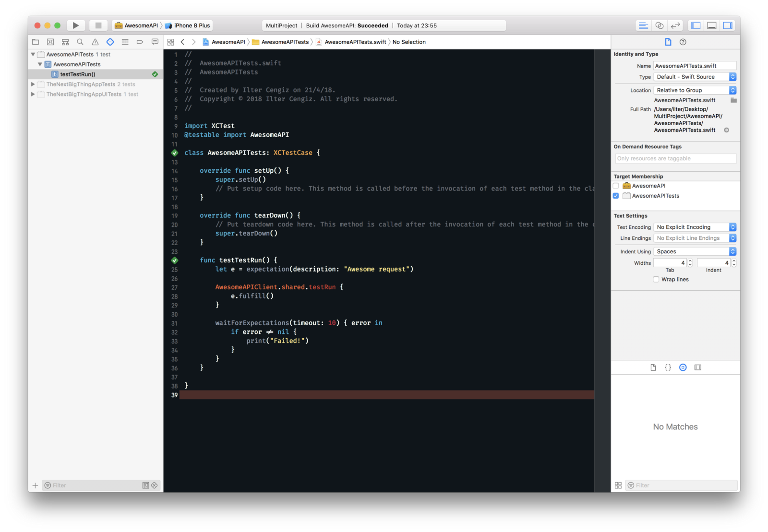Switch to the Standard editor
Screen dimensions: 768x532
click(644, 25)
